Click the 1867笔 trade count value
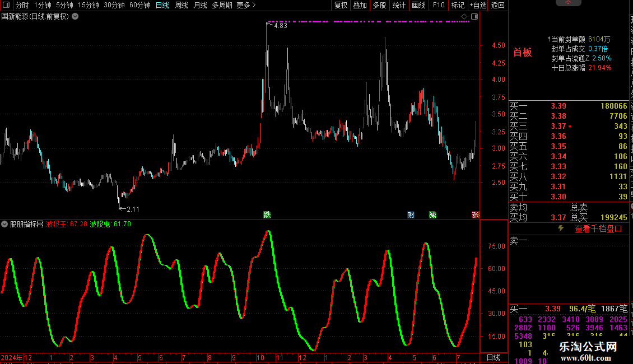This screenshot has width=633, height=364. click(614, 309)
